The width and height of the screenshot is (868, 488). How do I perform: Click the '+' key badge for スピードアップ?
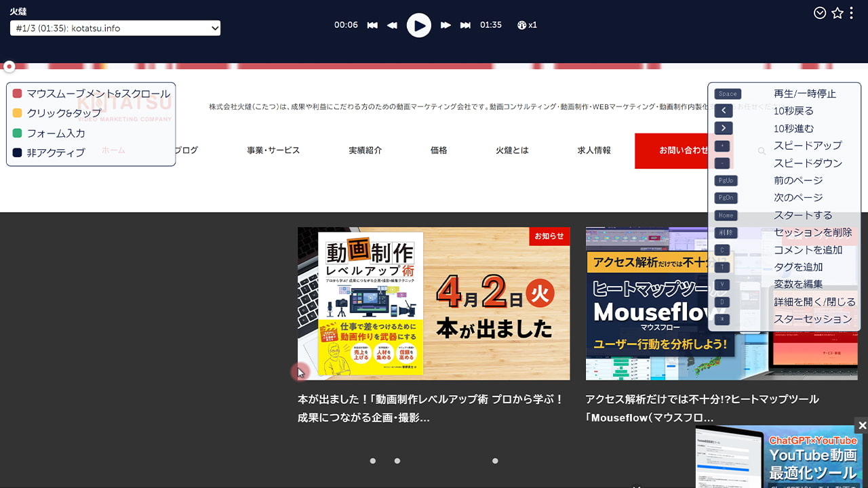pyautogui.click(x=722, y=146)
